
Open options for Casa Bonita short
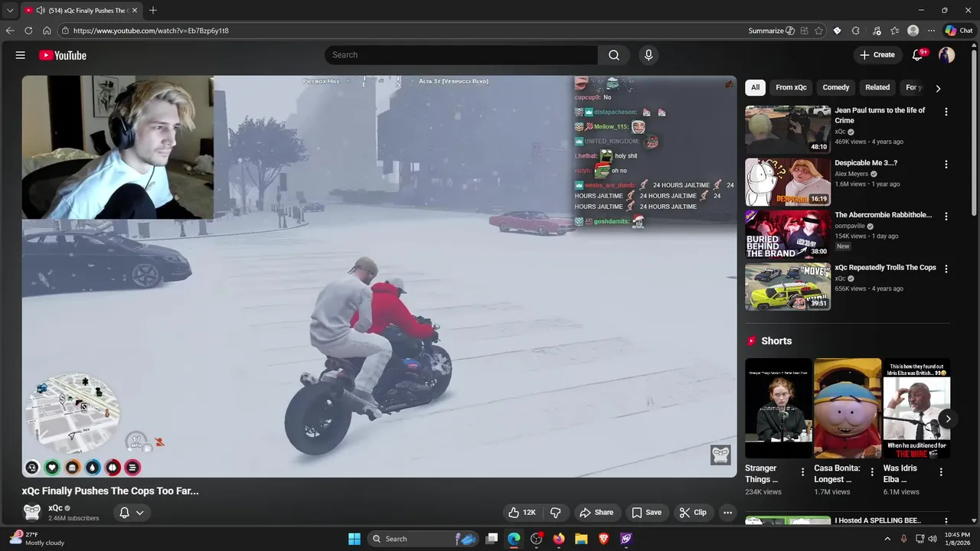click(x=871, y=472)
